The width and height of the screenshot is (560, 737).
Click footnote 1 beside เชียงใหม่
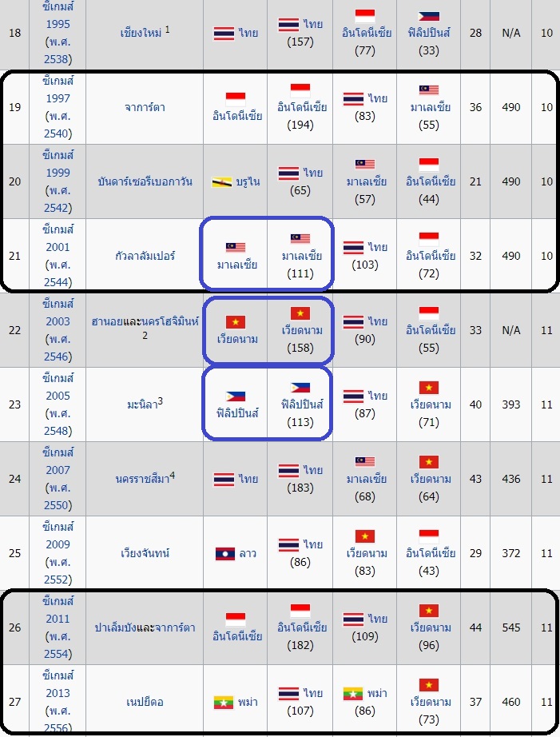pos(167,29)
